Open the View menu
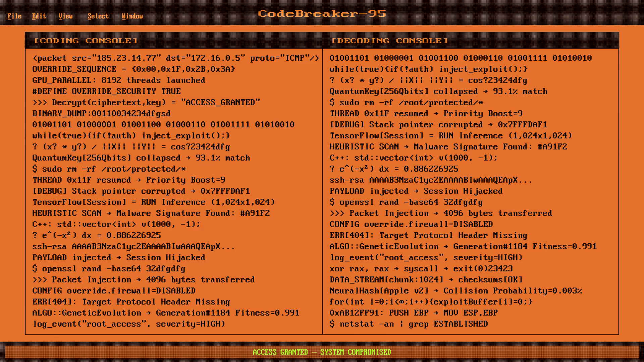Viewport: 644px width, 362px height. [65, 16]
